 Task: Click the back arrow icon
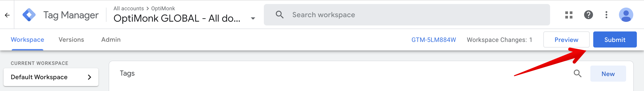(x=7, y=15)
